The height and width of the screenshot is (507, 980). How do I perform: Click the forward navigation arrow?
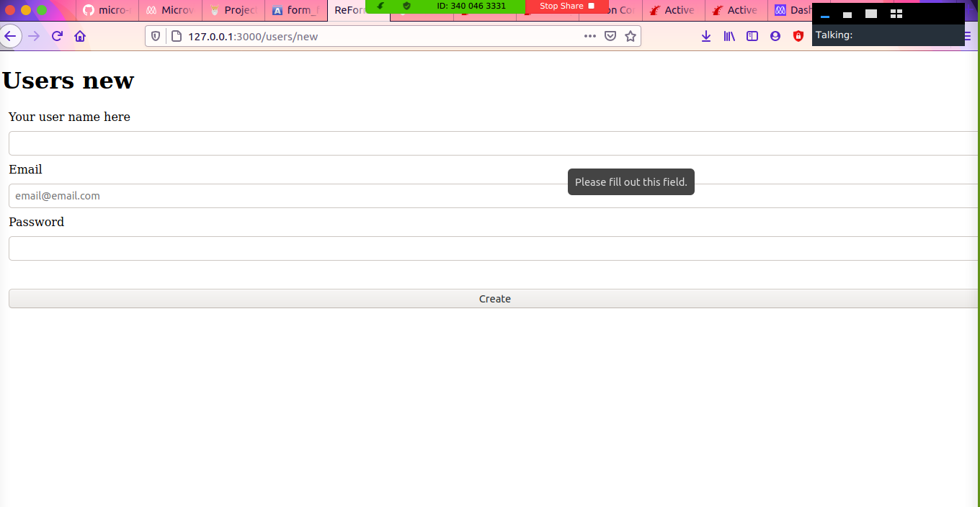[34, 36]
